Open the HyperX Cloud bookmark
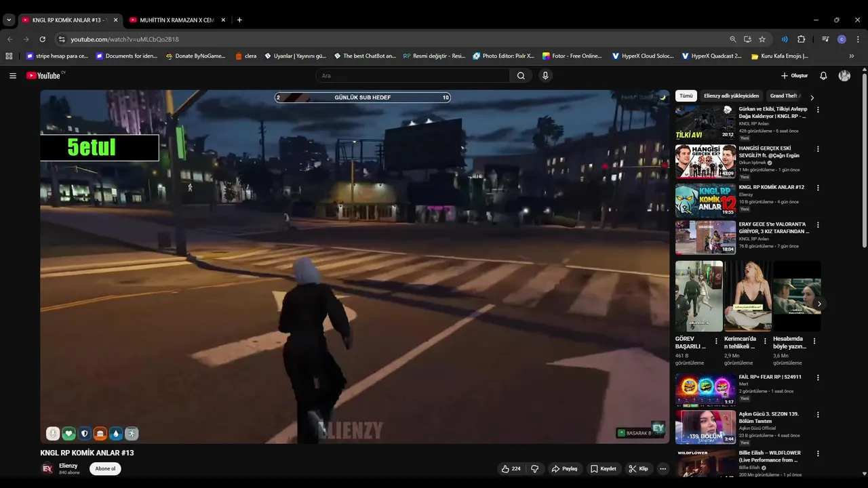Screen dimensions: 868x488 [x=643, y=56]
